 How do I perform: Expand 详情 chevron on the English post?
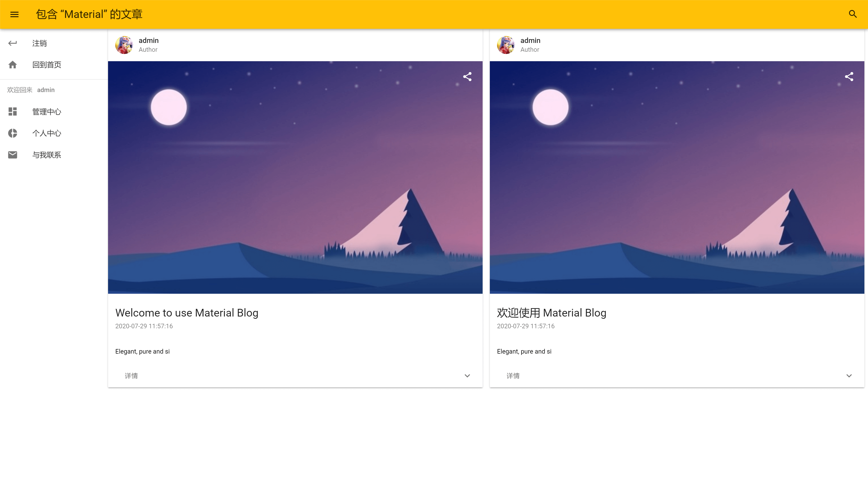click(467, 376)
